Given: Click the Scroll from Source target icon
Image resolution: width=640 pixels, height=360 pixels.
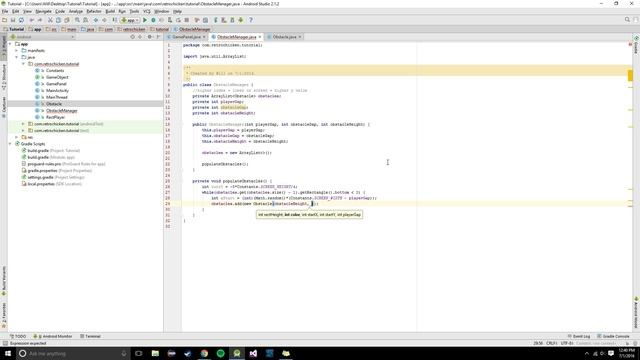Looking at the screenshot, I should [x=132, y=37].
